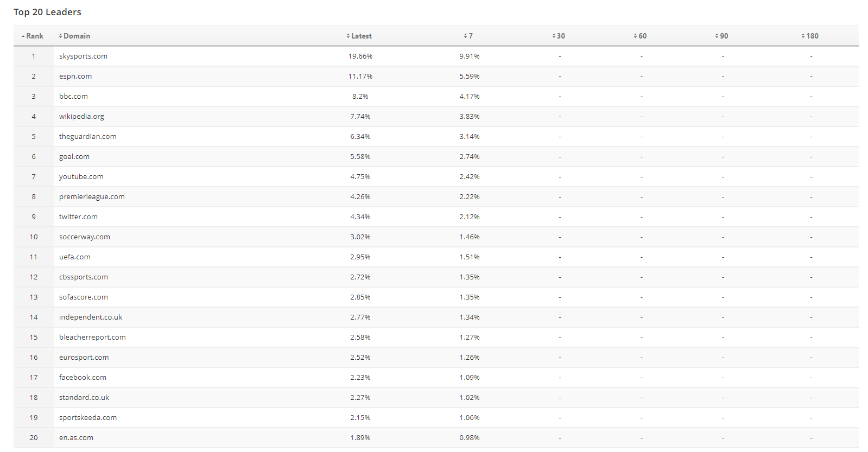Click the en.as.com domain entry
This screenshot has height=452, width=868.
tap(76, 438)
